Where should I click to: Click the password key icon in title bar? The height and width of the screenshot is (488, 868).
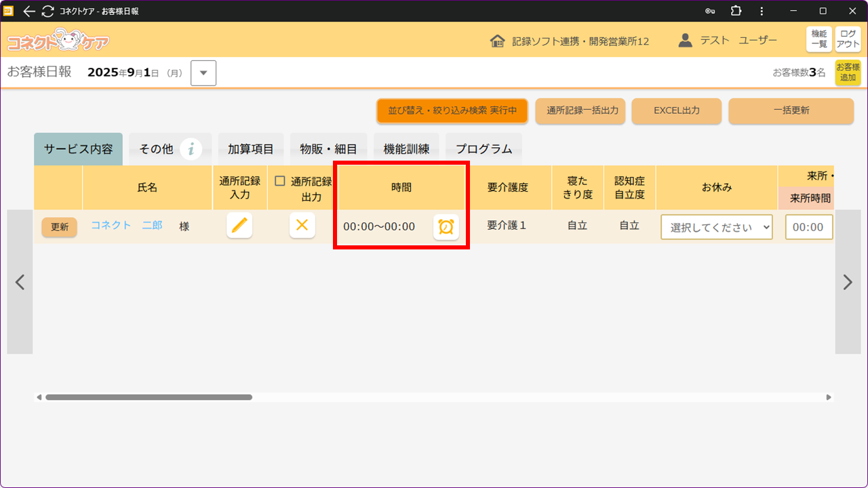710,11
